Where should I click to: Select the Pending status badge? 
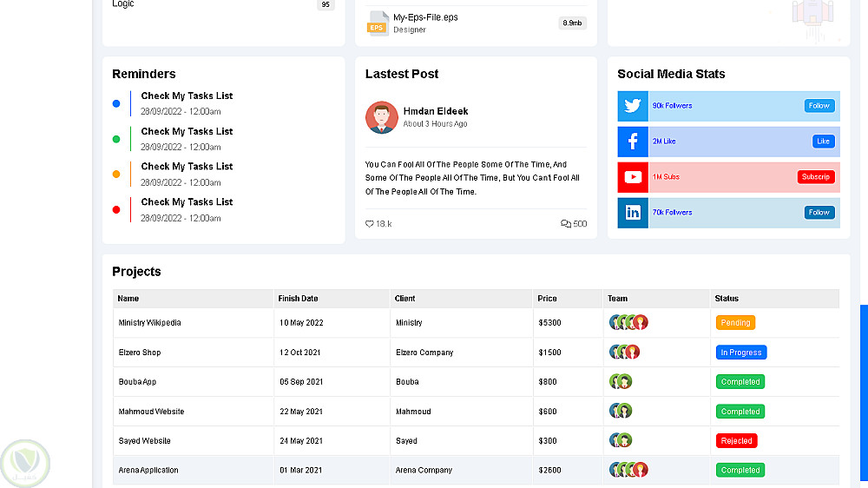(x=735, y=323)
